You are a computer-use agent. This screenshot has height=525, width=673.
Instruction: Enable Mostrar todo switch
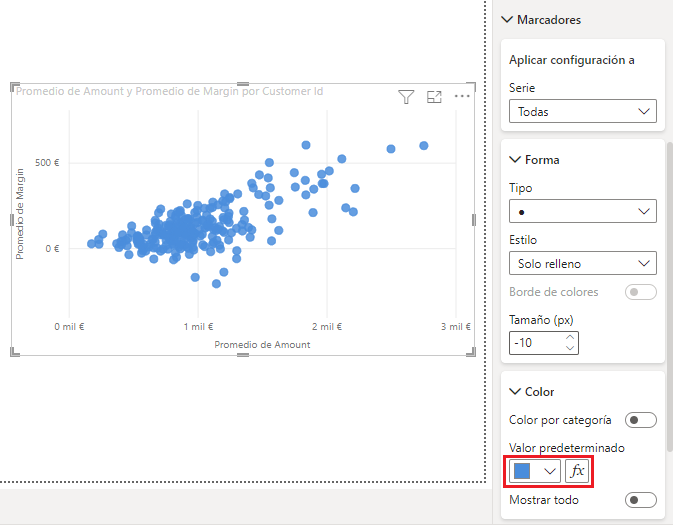641,500
